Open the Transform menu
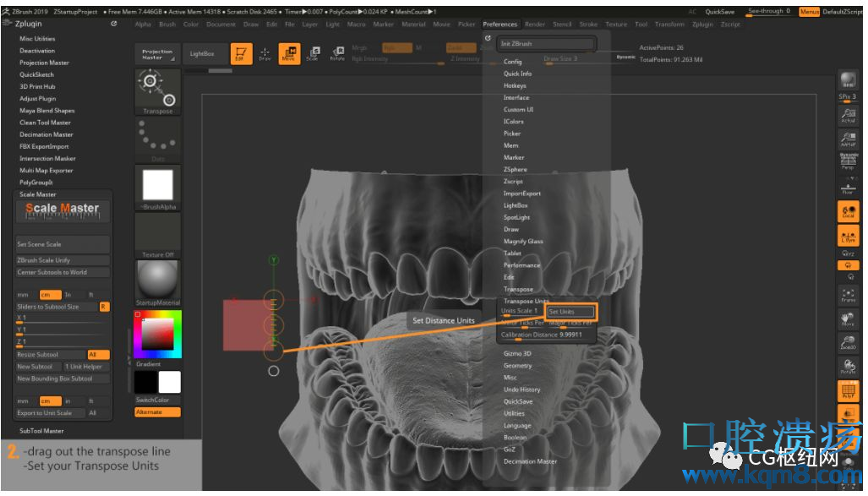Image resolution: width=868 pixels, height=496 pixels. (669, 25)
